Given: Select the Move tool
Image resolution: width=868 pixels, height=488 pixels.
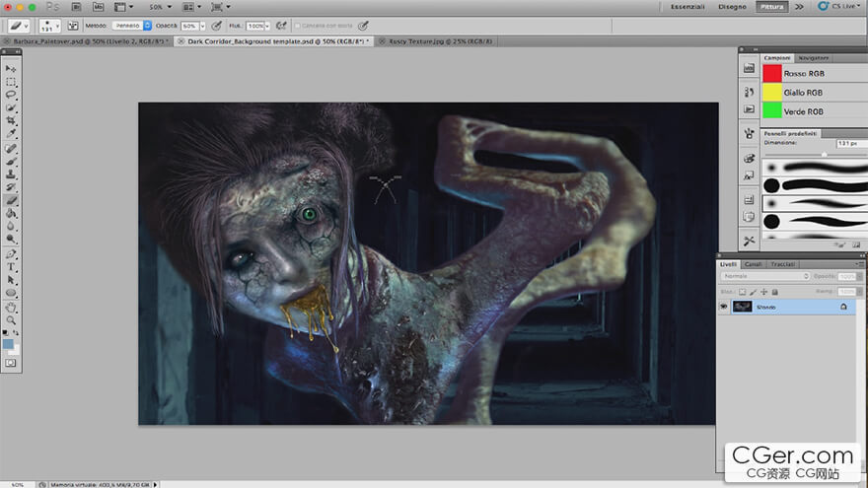Looking at the screenshot, I should [11, 69].
